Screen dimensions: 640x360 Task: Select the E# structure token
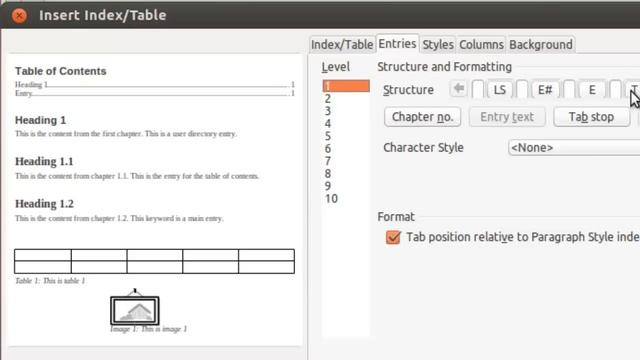pos(545,90)
